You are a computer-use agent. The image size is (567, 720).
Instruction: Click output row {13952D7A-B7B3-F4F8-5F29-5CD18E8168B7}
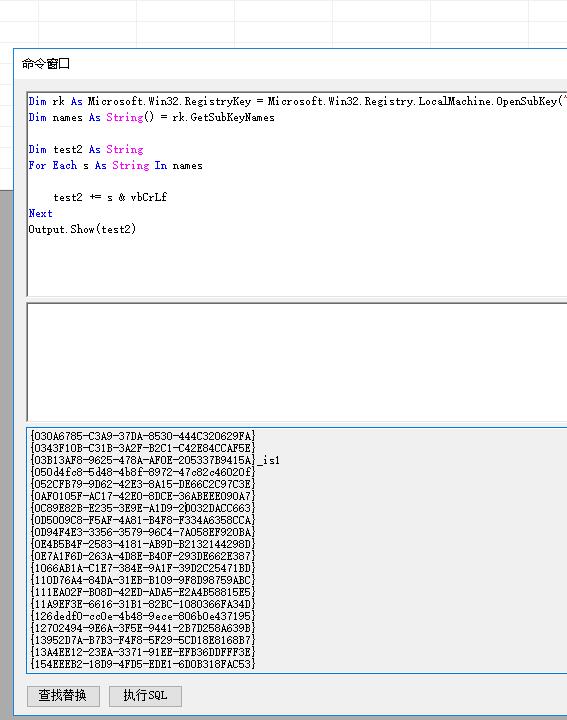click(x=143, y=640)
